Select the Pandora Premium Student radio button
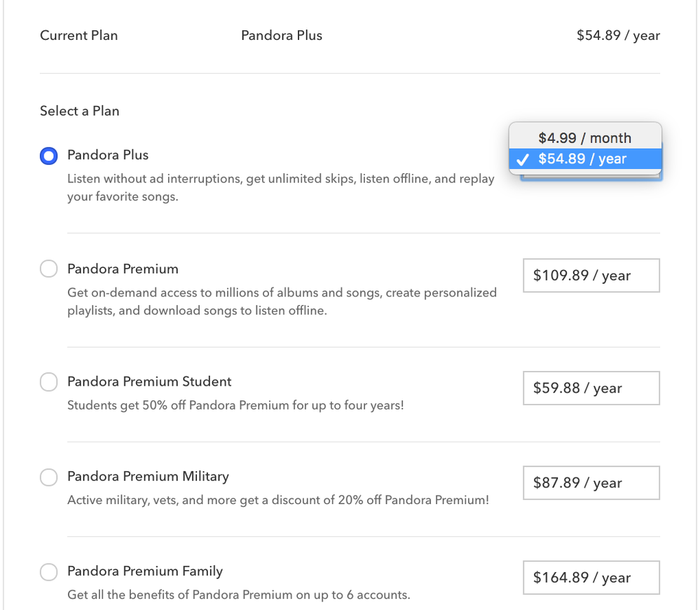Screen dimensions: 700x610 (x=48, y=382)
